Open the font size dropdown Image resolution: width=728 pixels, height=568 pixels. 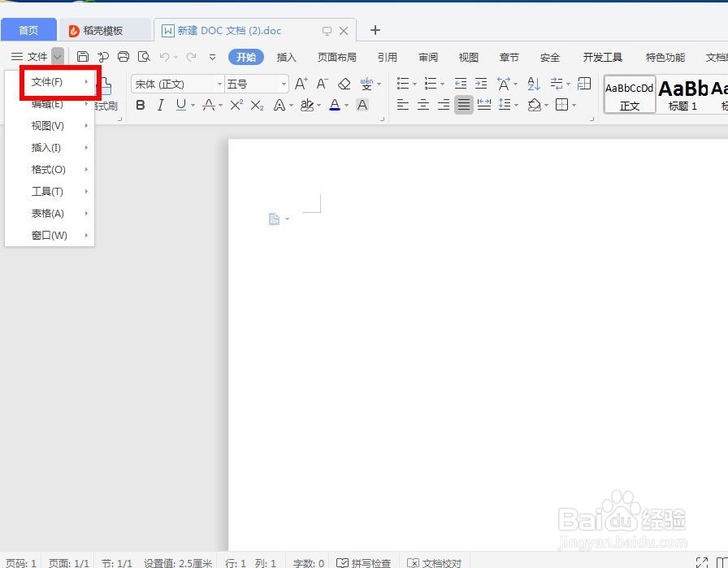(284, 84)
